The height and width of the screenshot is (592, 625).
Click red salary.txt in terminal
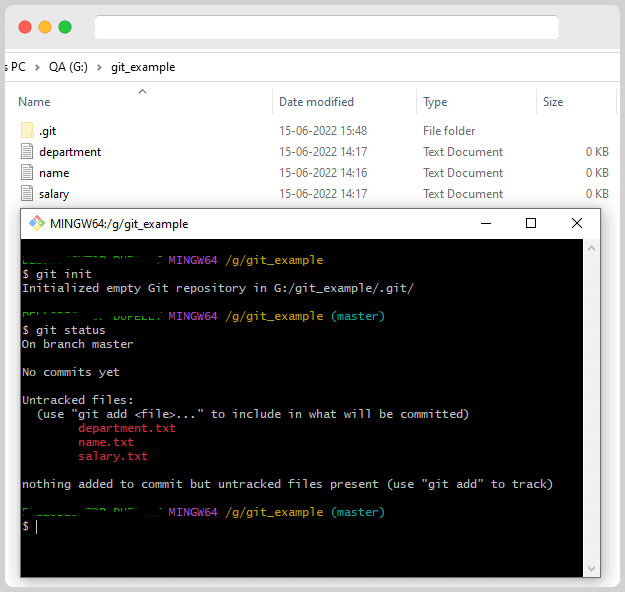point(113,456)
